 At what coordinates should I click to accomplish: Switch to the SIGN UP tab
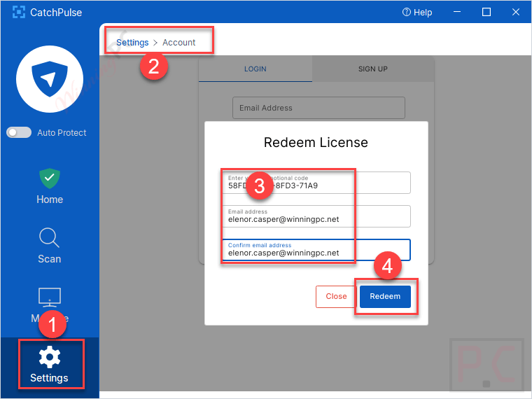click(x=373, y=69)
